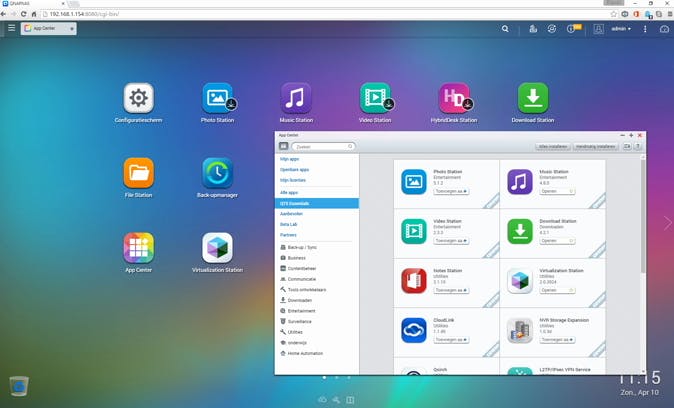Screen dimensions: 674x408
Task: Click 'Handmatig installeren' button
Action: coord(595,147)
